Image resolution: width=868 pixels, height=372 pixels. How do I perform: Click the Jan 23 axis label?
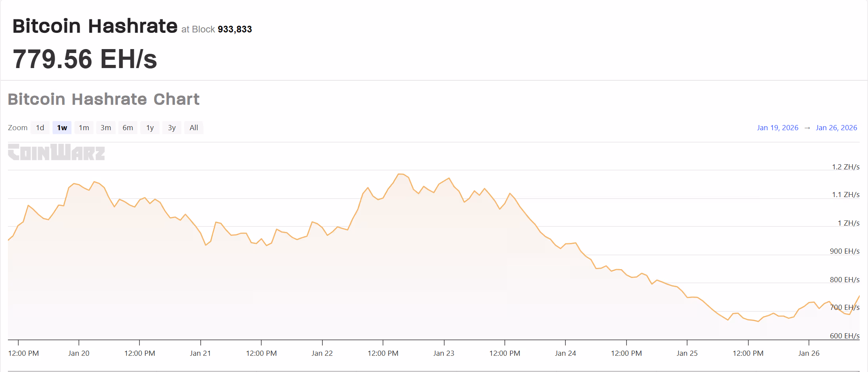coord(444,353)
